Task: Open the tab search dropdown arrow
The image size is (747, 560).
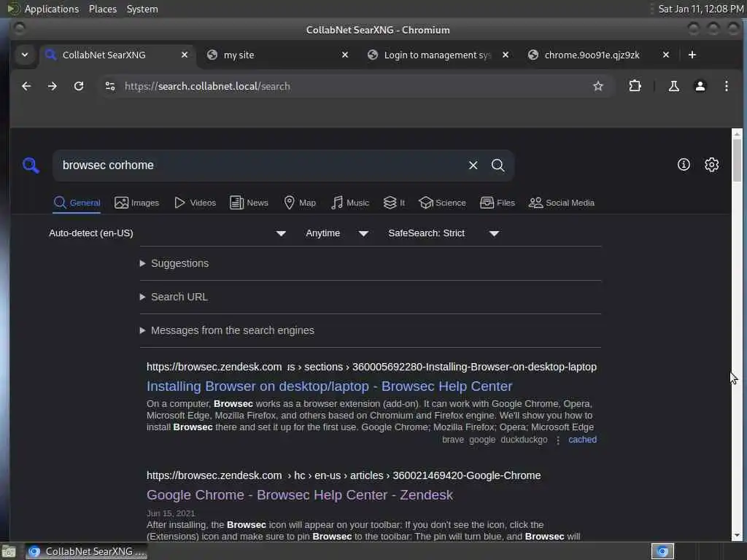Action: [25, 55]
